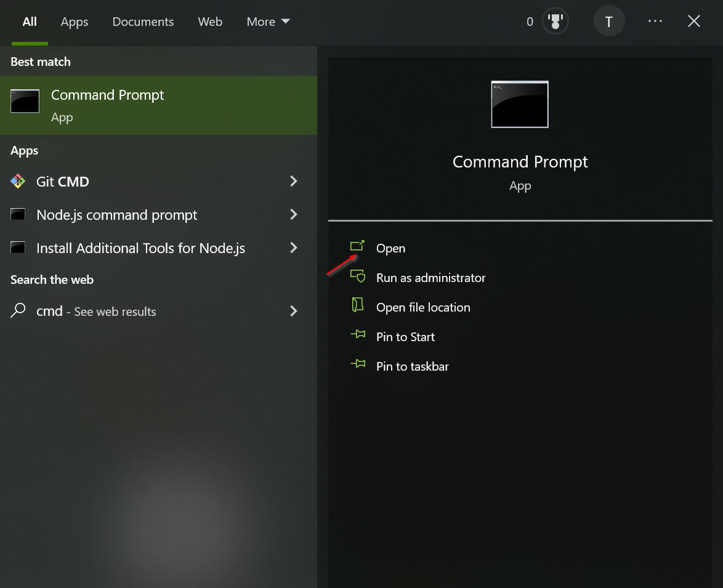Click the rewards points count 0

530,22
